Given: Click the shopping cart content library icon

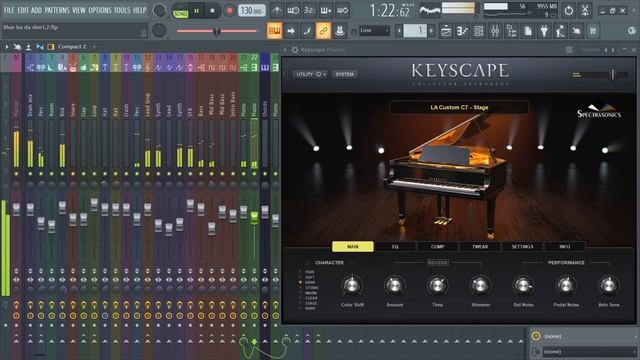Looking at the screenshot, I should [593, 31].
